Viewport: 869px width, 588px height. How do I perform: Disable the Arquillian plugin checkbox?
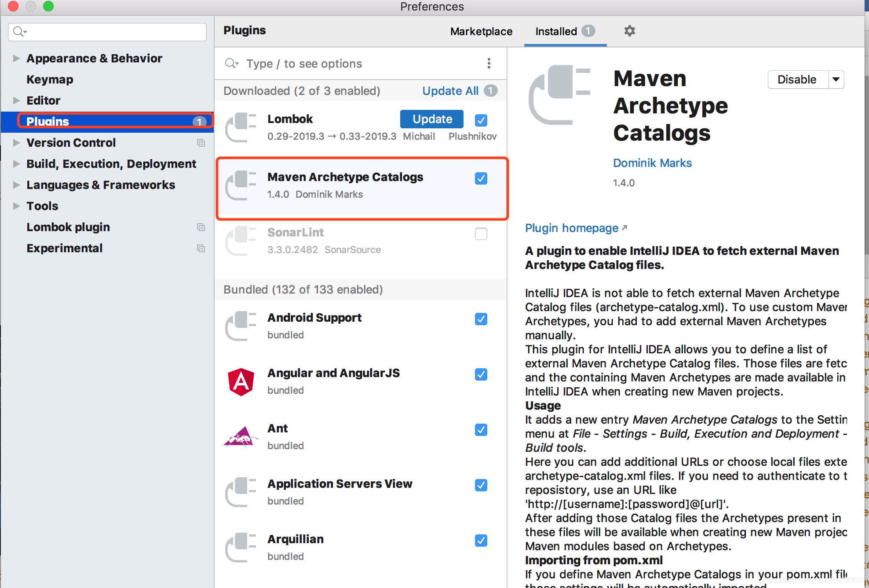(x=481, y=541)
